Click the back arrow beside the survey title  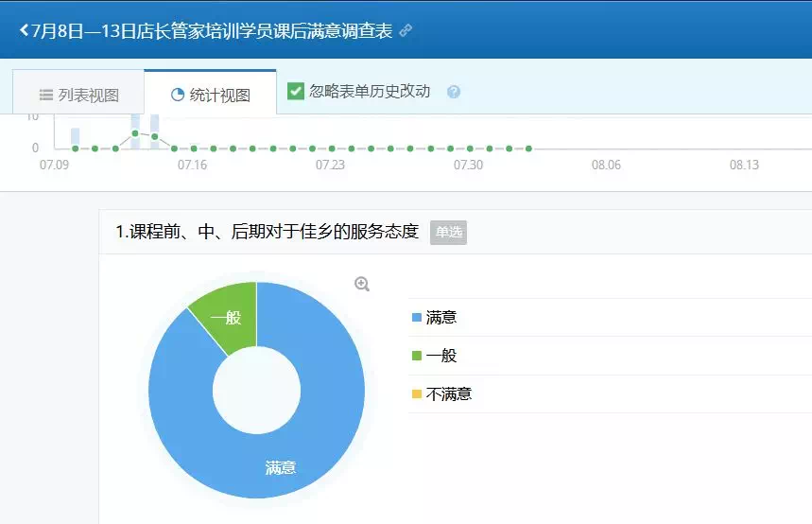click(x=24, y=30)
